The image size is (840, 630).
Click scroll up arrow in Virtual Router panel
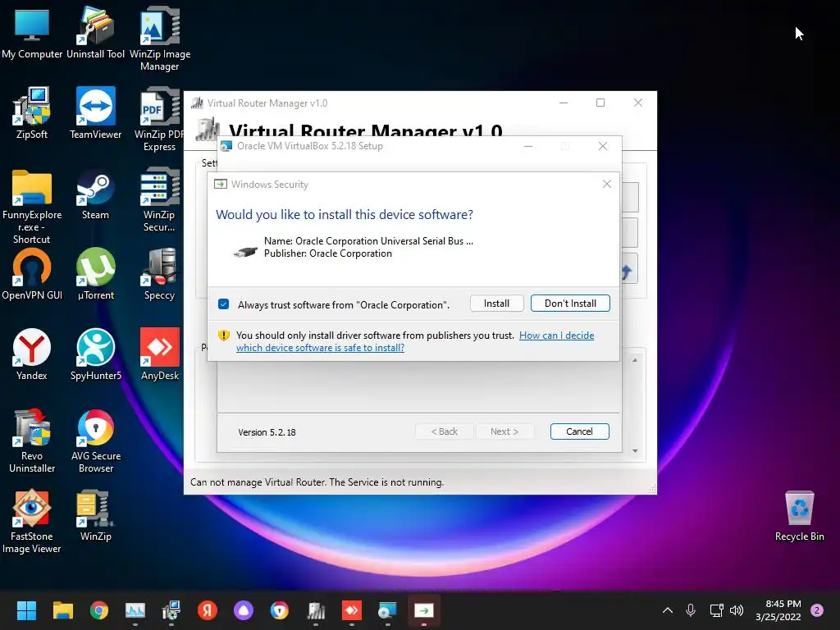(x=635, y=361)
